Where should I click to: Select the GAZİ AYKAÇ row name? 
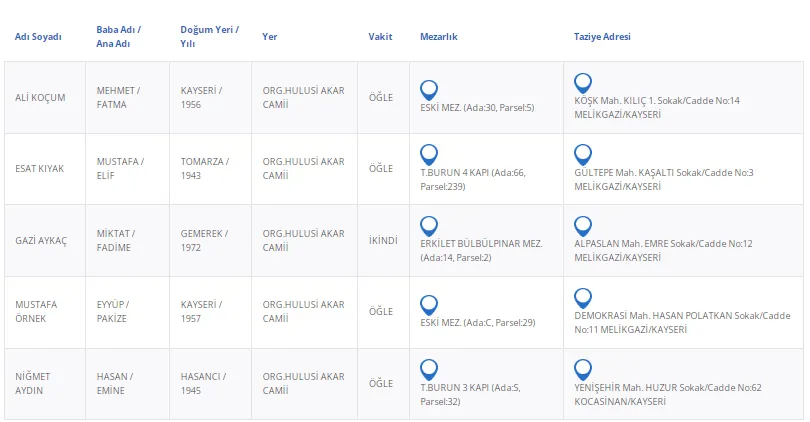click(41, 240)
